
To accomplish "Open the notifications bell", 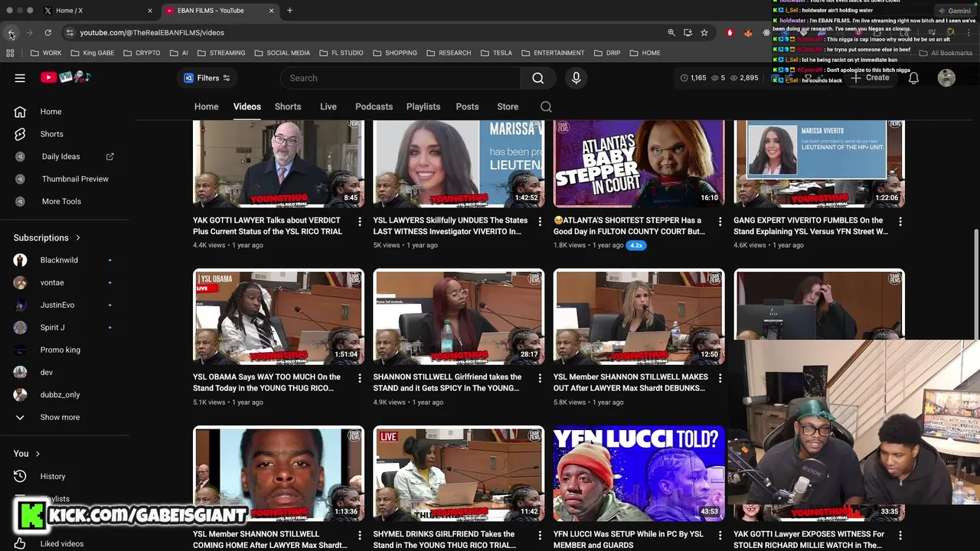I will tap(913, 78).
